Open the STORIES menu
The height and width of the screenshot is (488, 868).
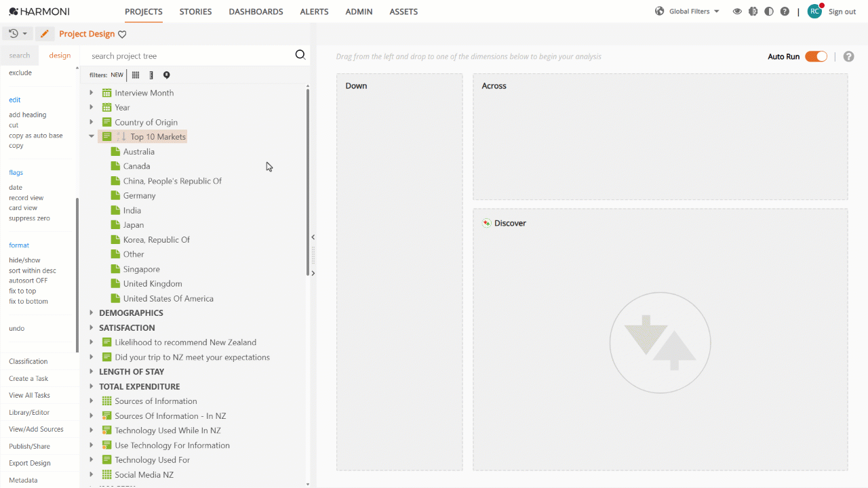tap(195, 12)
